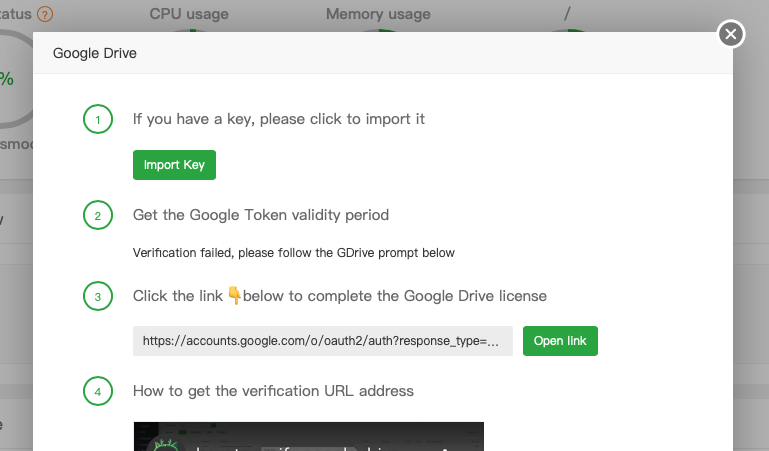
Task: Click the Verification failed message text
Action: tap(294, 253)
